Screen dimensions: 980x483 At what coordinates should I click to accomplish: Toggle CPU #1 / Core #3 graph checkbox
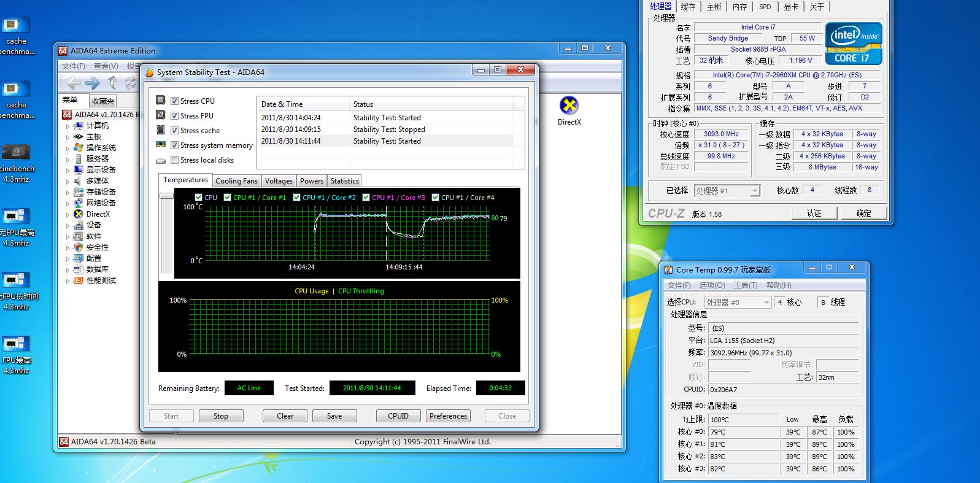click(366, 198)
